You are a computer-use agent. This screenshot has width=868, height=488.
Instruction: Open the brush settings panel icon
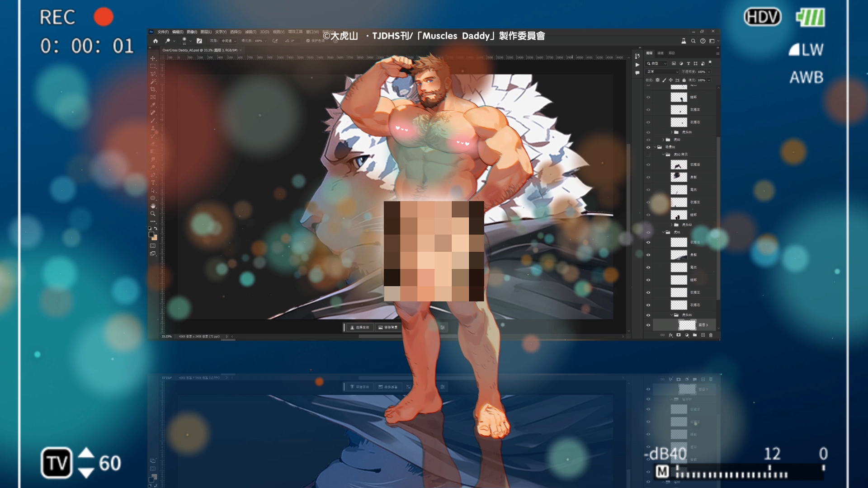(x=199, y=41)
